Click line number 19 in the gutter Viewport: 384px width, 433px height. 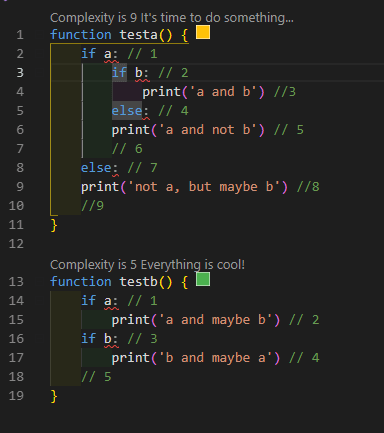pos(16,396)
